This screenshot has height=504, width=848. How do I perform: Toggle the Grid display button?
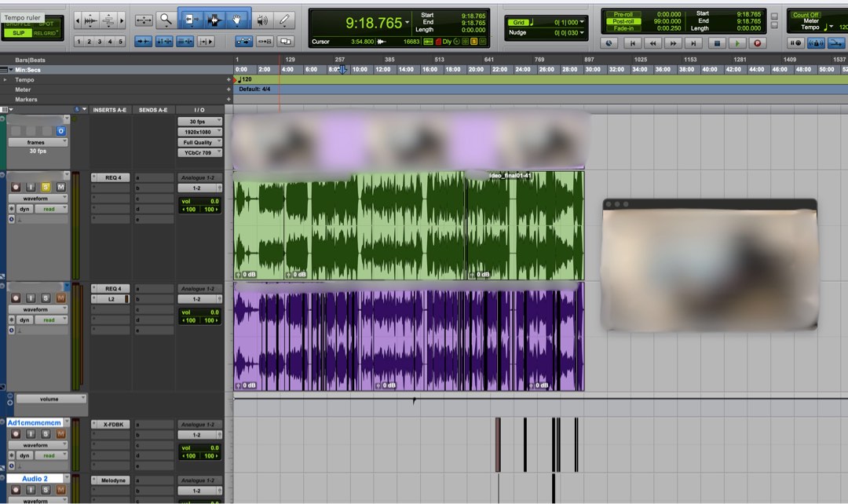pos(518,22)
